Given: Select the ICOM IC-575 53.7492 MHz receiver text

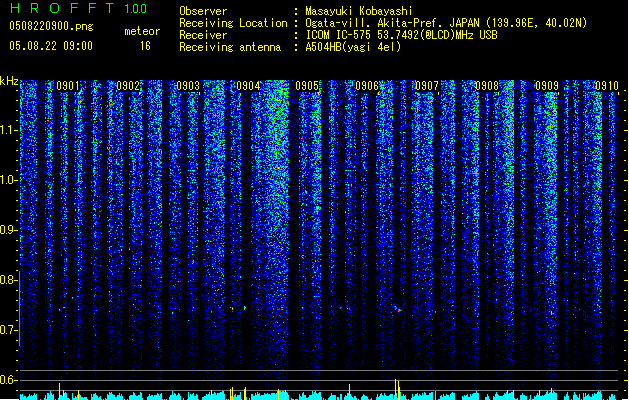Looking at the screenshot, I should (401, 35).
